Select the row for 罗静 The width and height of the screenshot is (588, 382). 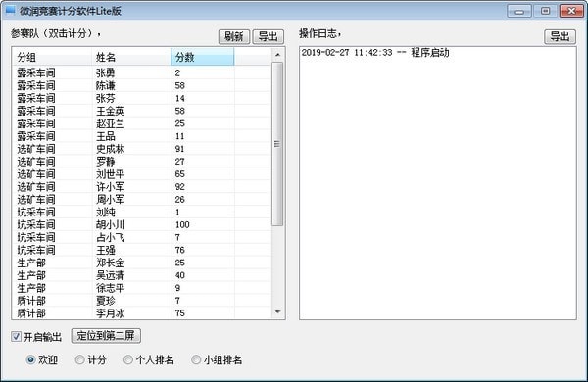pos(142,162)
